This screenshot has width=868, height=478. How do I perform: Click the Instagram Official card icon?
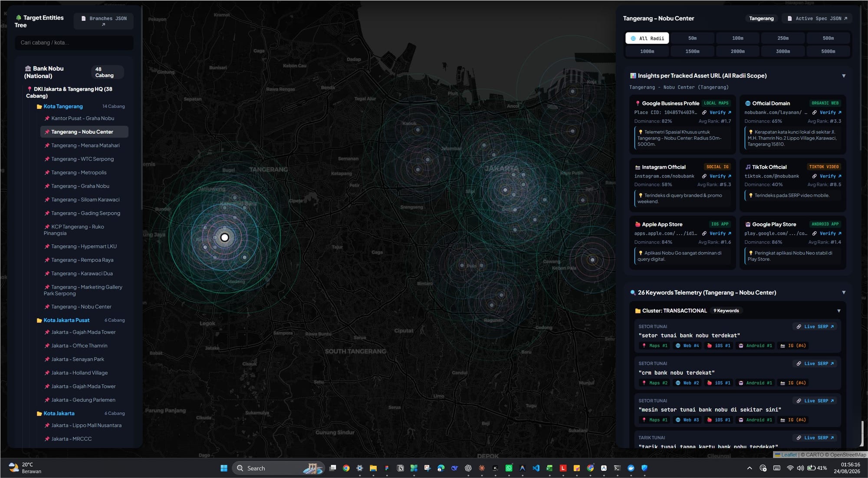click(638, 167)
